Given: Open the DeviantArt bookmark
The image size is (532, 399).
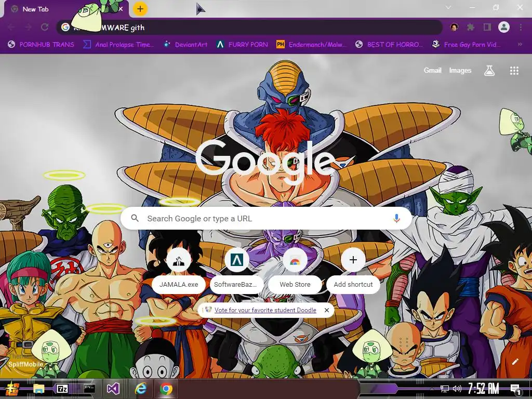Looking at the screenshot, I should coord(185,45).
